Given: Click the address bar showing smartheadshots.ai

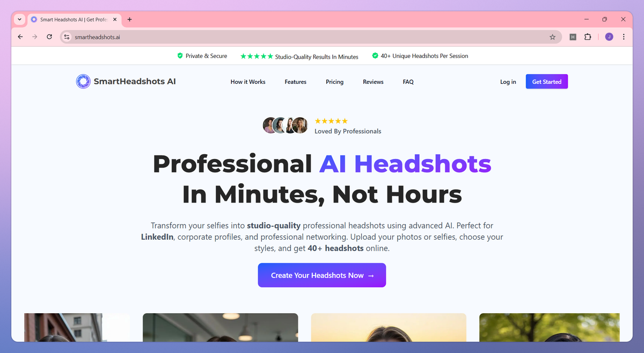Looking at the screenshot, I should coord(311,37).
